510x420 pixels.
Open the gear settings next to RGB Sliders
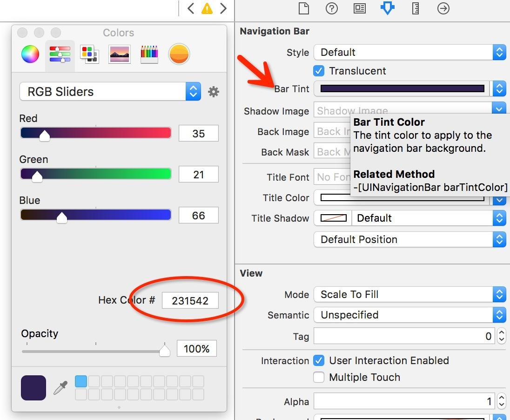[214, 92]
